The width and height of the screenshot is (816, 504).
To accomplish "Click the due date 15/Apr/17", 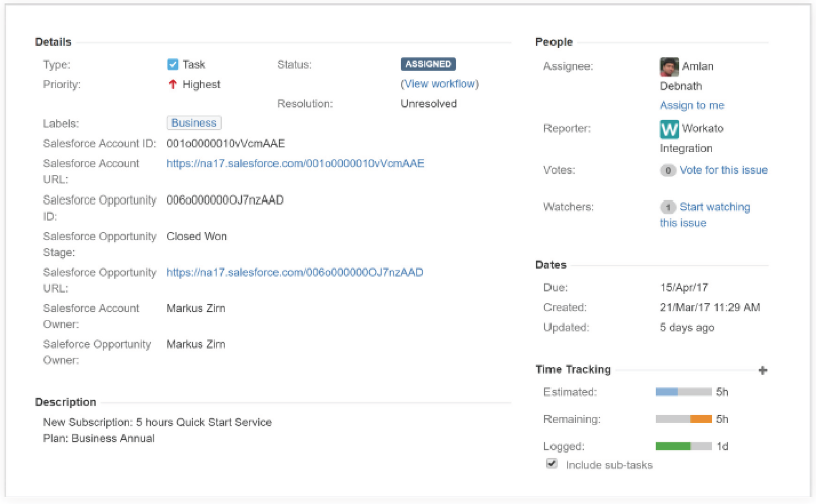I will (x=683, y=288).
